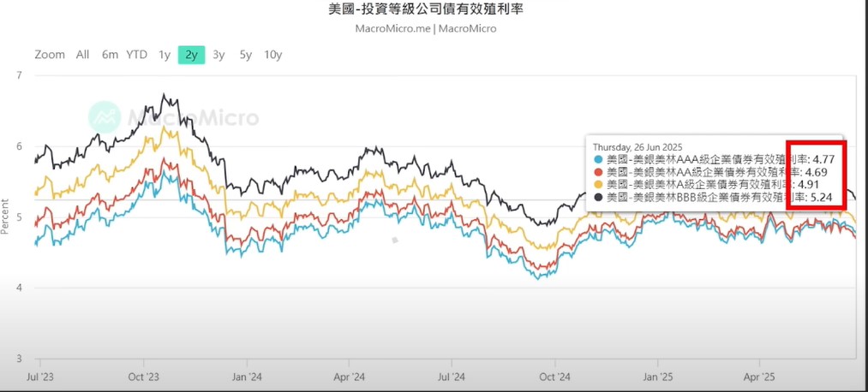The width and height of the screenshot is (868, 392).
Task: Click the chart title 美國-投資等級公司債有效殖利率
Action: [x=426, y=9]
